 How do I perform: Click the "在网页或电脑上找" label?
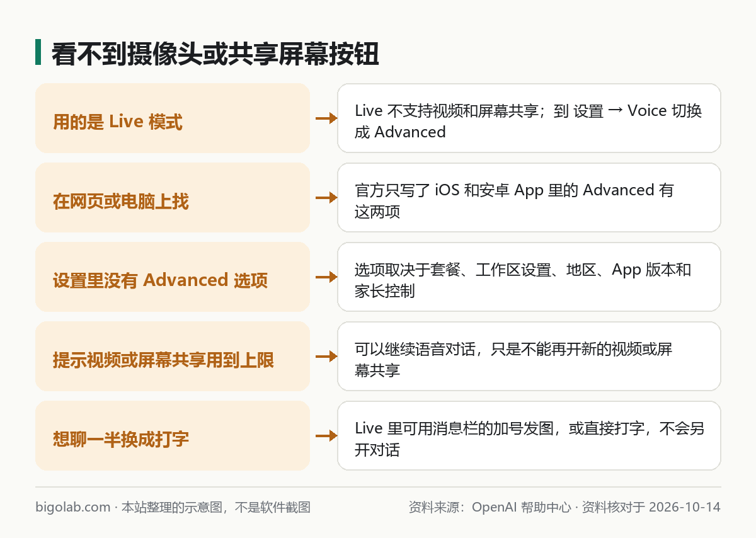[121, 201]
